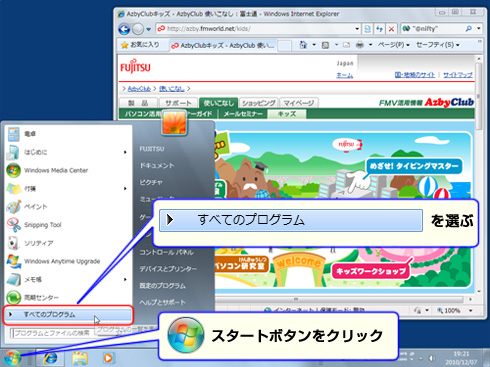Viewport: 490px width, 367px height.
Task: Open the セーフティ(S) dropdown menu
Action: pyautogui.click(x=438, y=45)
